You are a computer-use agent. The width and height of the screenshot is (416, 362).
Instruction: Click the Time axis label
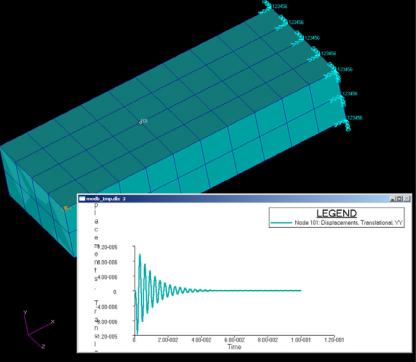click(x=234, y=347)
